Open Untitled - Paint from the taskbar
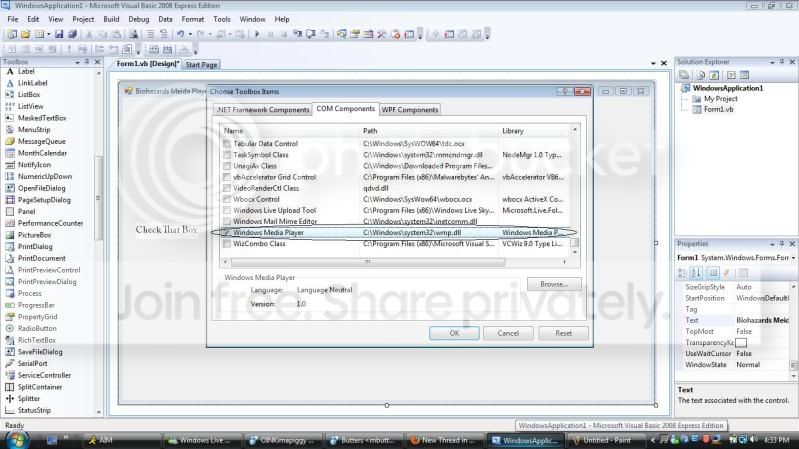The width and height of the screenshot is (799, 449). (607, 440)
